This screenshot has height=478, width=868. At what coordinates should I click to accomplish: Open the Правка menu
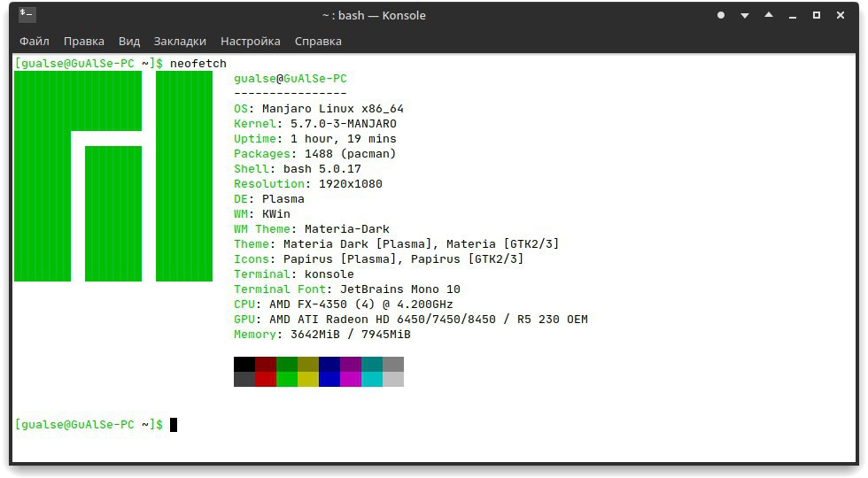click(83, 42)
